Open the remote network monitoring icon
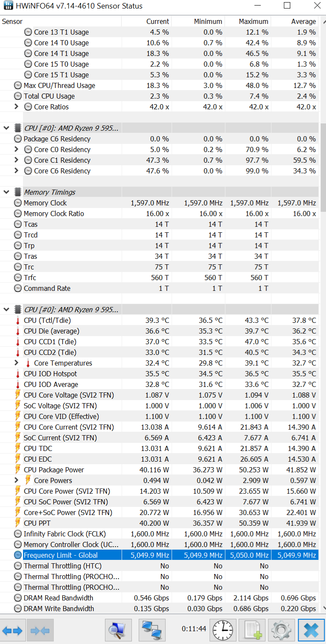Screen dimensions: 326x644 coord(152,630)
